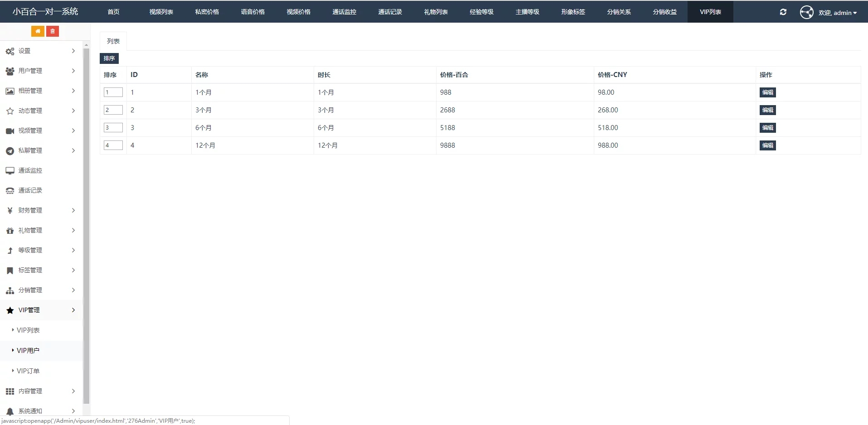Click the 财务管理 currency icon
This screenshot has width=868, height=425.
[10, 210]
